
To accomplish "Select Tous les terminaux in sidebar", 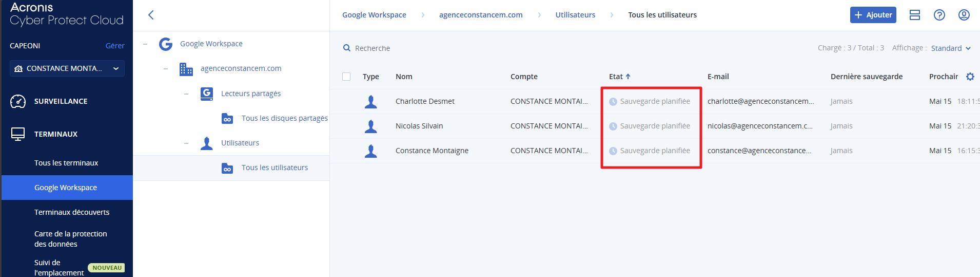I will (67, 163).
